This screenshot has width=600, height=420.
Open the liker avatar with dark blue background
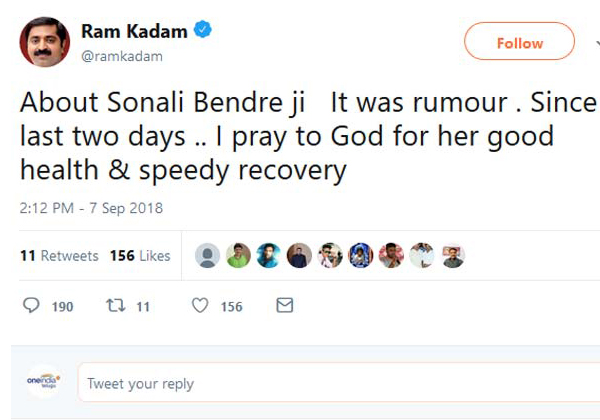(361, 256)
